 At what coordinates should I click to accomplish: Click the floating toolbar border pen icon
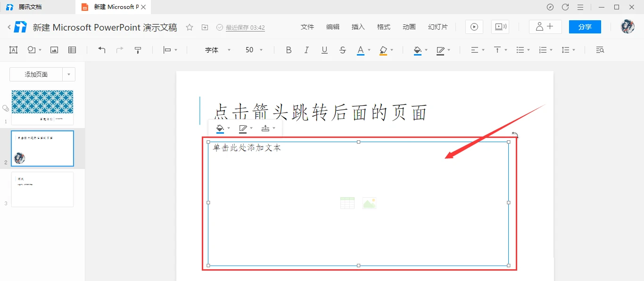[x=243, y=128]
